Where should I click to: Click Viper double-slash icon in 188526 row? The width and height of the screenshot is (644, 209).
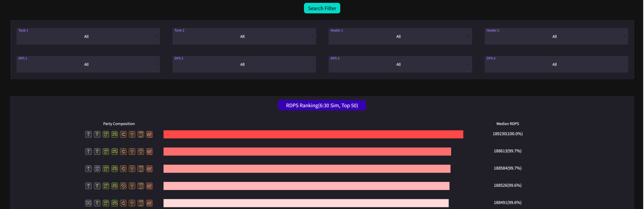tap(123, 186)
